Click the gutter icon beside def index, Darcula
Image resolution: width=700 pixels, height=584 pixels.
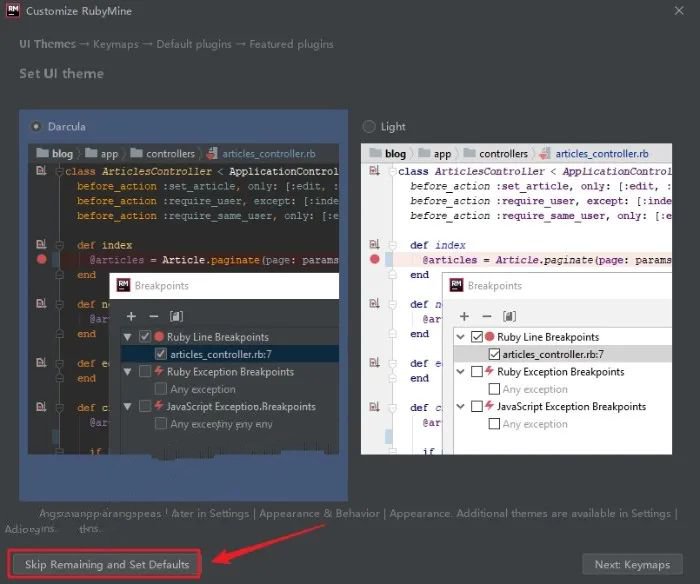[x=41, y=244]
